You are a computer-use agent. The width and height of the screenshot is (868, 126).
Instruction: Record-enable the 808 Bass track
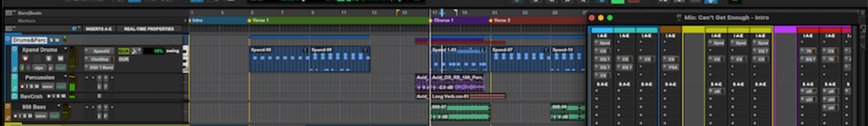(15, 116)
